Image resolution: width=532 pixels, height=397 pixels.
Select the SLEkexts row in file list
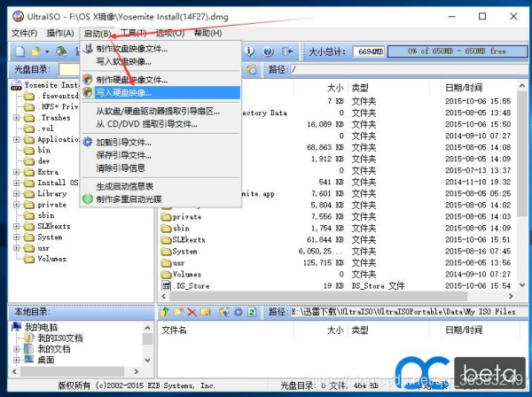pyautogui.click(x=337, y=239)
